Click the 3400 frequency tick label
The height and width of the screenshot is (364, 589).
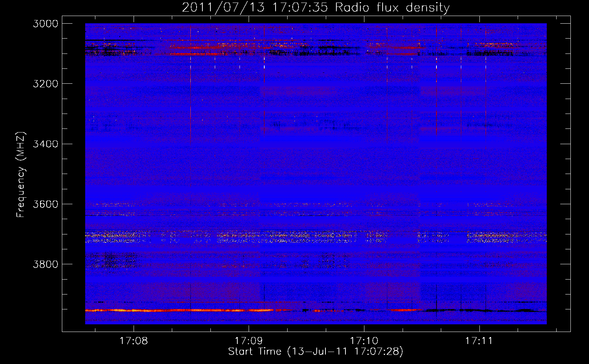click(x=46, y=144)
